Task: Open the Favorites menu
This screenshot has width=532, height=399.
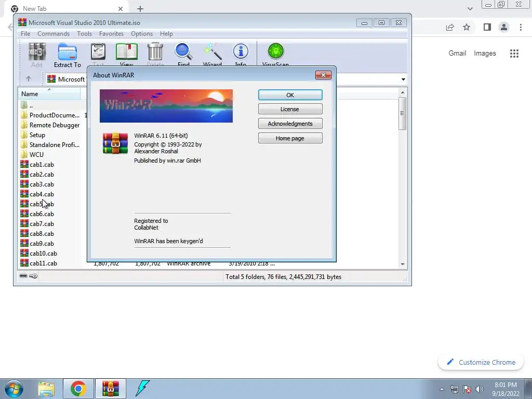Action: tap(111, 34)
